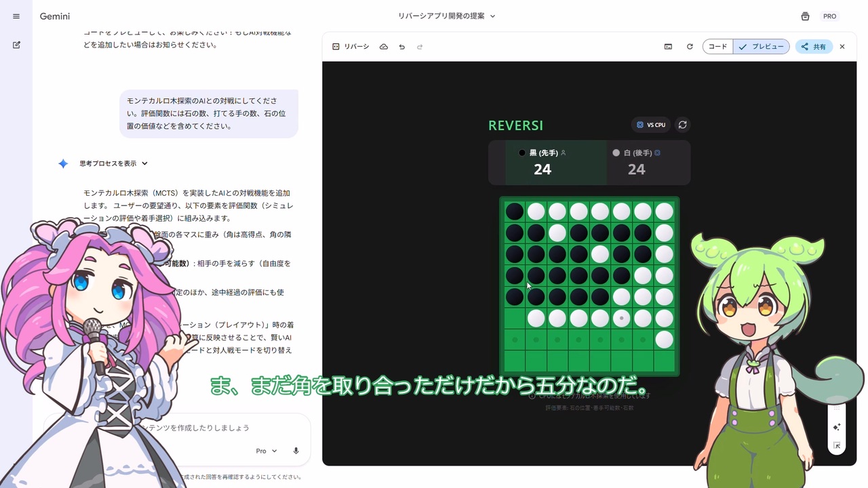Image resolution: width=868 pixels, height=488 pixels.
Task: Click the 共有 share button
Action: click(814, 47)
